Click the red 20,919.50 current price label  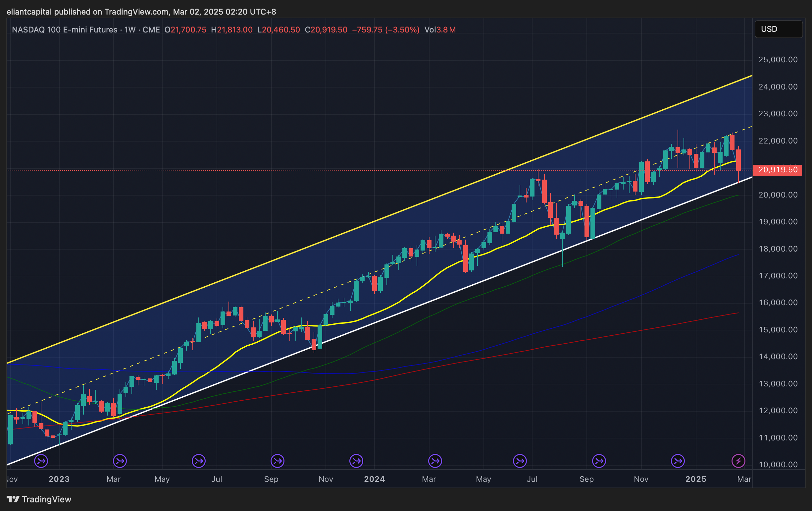pos(778,170)
